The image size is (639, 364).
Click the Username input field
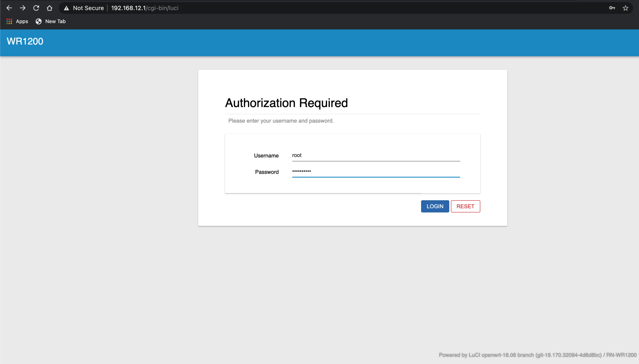coord(375,155)
